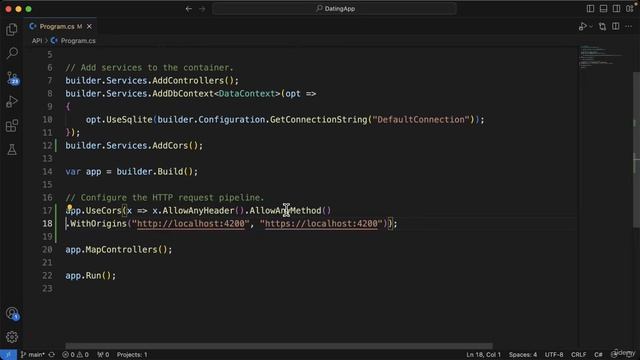Image resolution: width=640 pixels, height=360 pixels.
Task: Click app.MapControllers() on line 20
Action: click(119, 250)
